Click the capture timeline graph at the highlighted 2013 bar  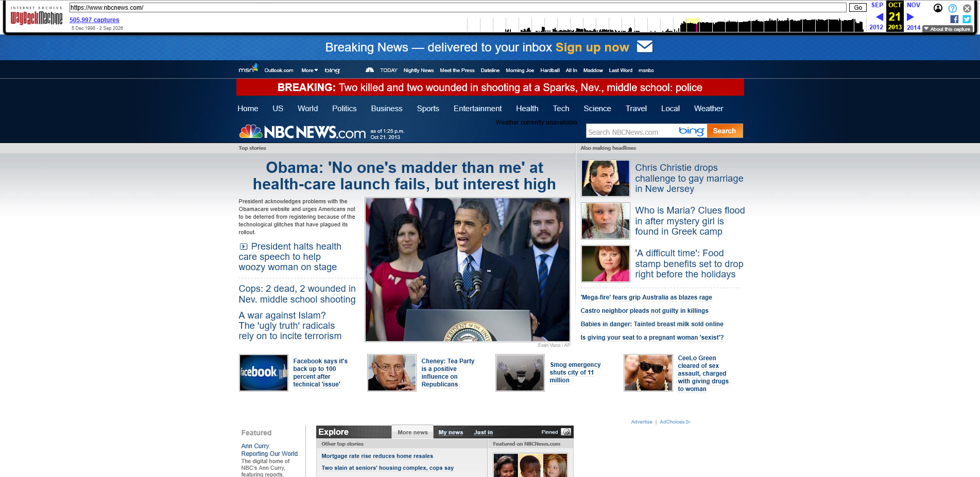pos(693,25)
